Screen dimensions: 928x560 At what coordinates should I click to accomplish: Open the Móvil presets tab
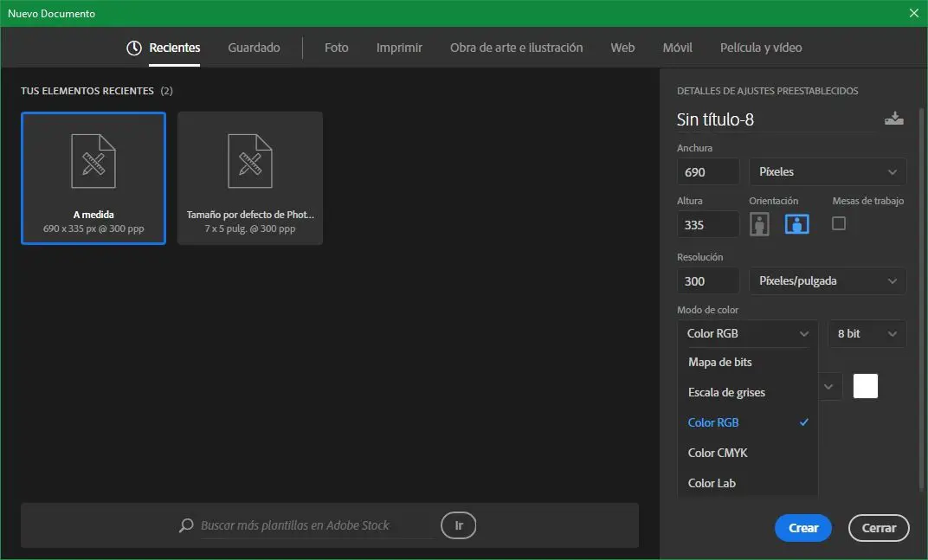677,48
